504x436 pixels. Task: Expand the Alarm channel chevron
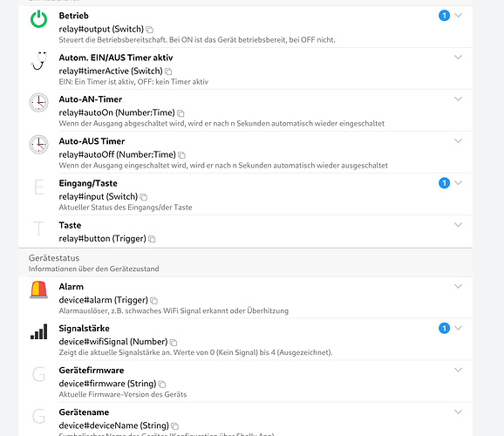pyautogui.click(x=459, y=286)
